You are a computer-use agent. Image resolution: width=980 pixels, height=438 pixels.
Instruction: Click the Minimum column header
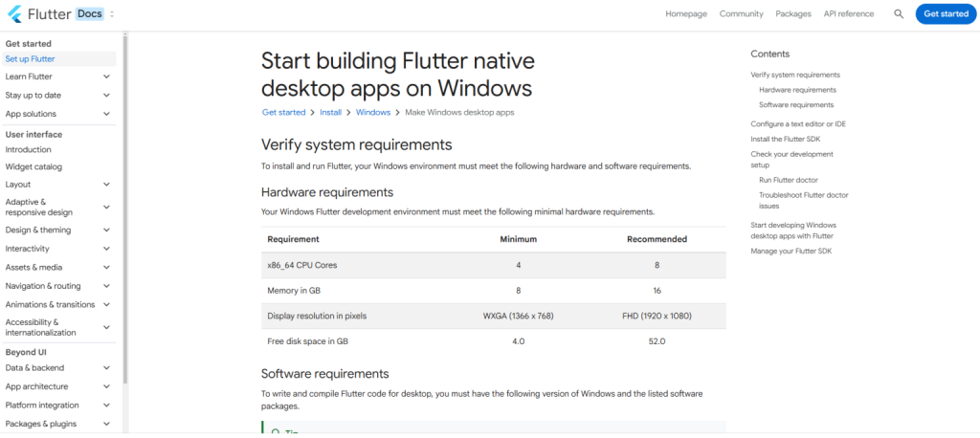[x=518, y=239]
